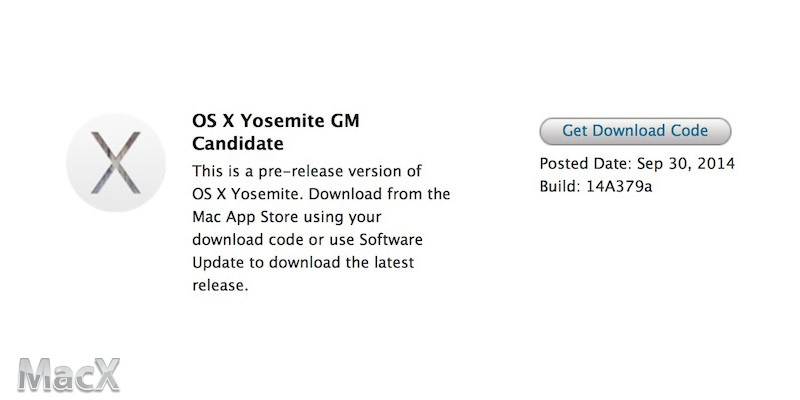
Task: Click 'download code or use' text
Action: click(273, 239)
